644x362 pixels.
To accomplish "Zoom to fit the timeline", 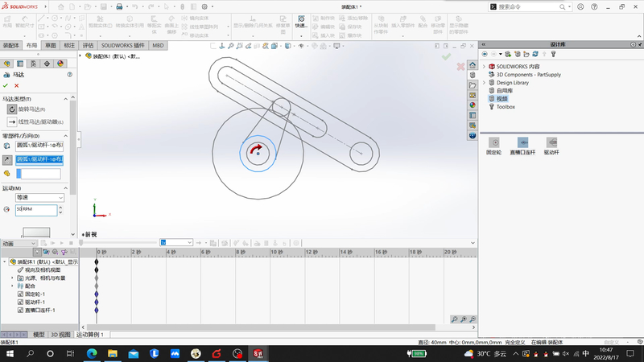I will (454, 319).
